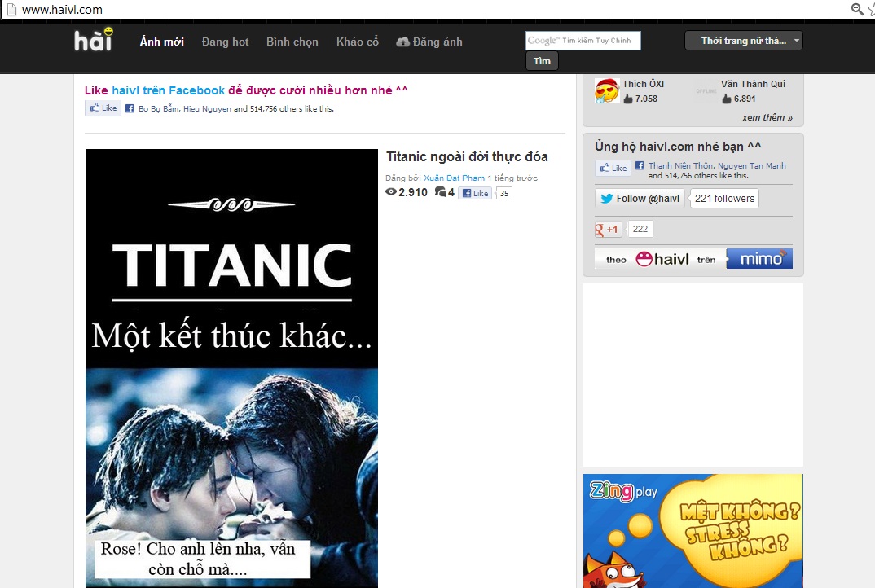
Task: Like haivl in the sidebar Ủng hộ box
Action: [x=613, y=168]
